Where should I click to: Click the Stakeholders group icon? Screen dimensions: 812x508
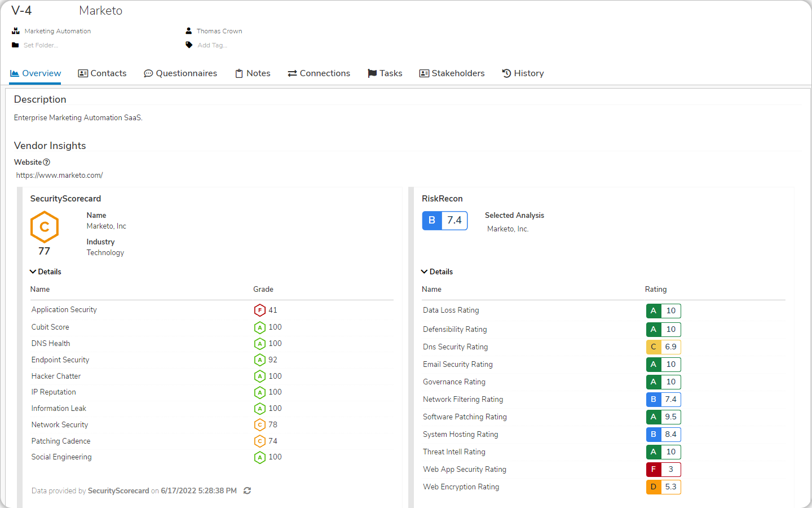click(423, 73)
